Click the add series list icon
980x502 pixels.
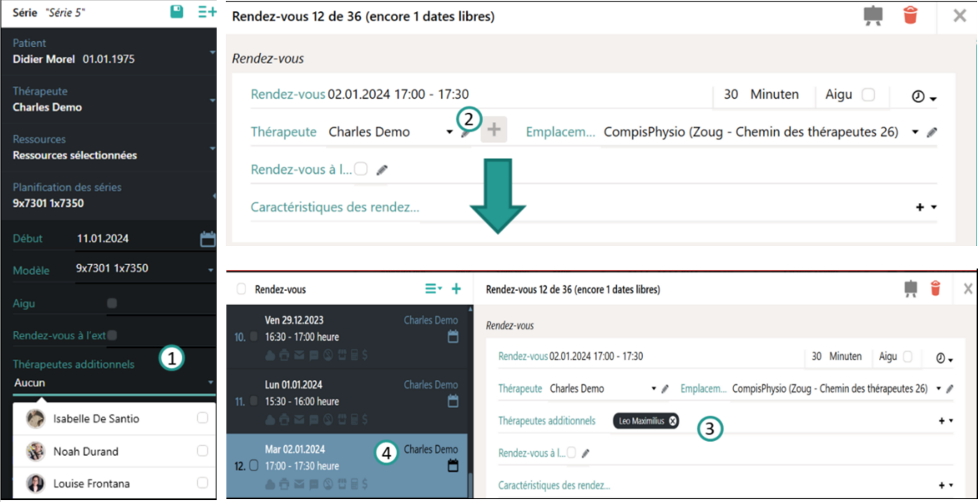[x=207, y=12]
